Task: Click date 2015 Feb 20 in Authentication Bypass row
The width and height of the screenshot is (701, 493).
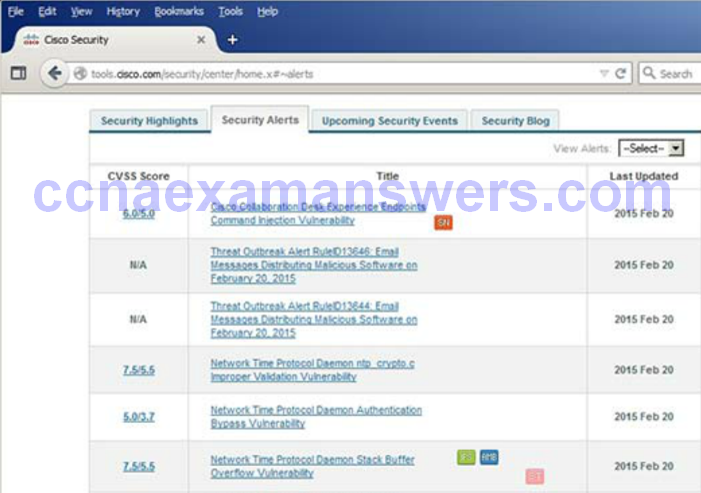Action: pos(644,417)
